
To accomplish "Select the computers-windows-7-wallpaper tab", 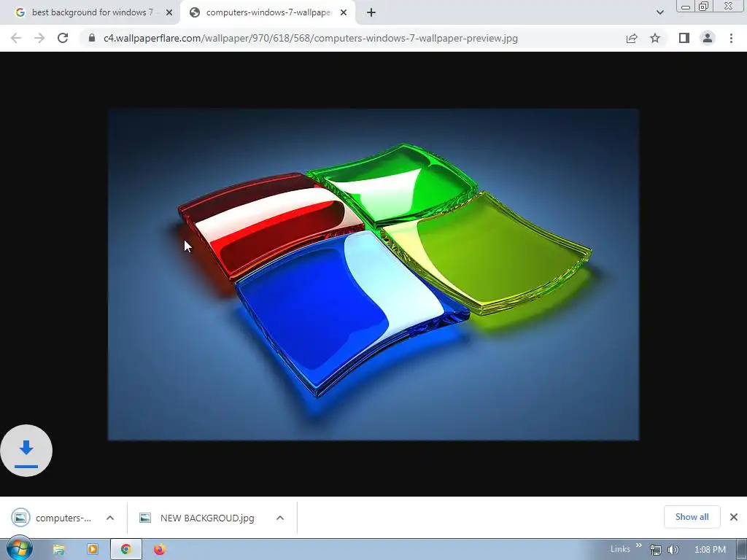I will click(268, 13).
